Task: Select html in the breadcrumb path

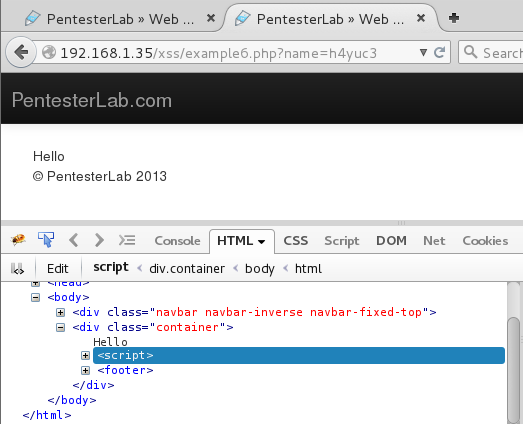Action: coord(308,269)
